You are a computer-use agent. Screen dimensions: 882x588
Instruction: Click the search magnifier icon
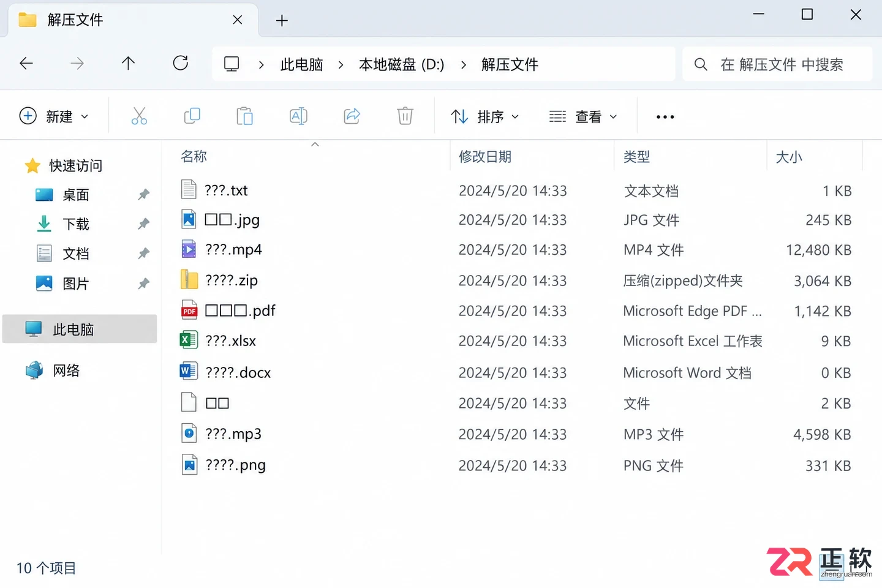click(701, 64)
